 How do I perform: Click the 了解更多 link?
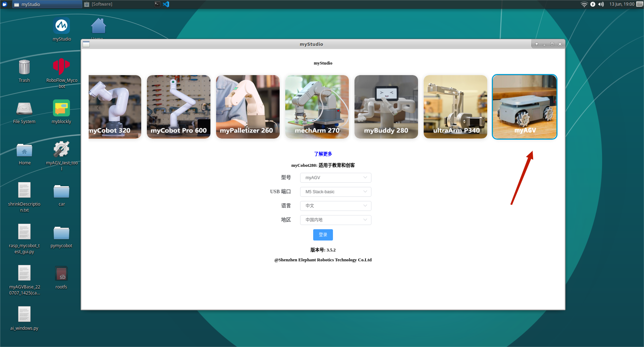323,154
